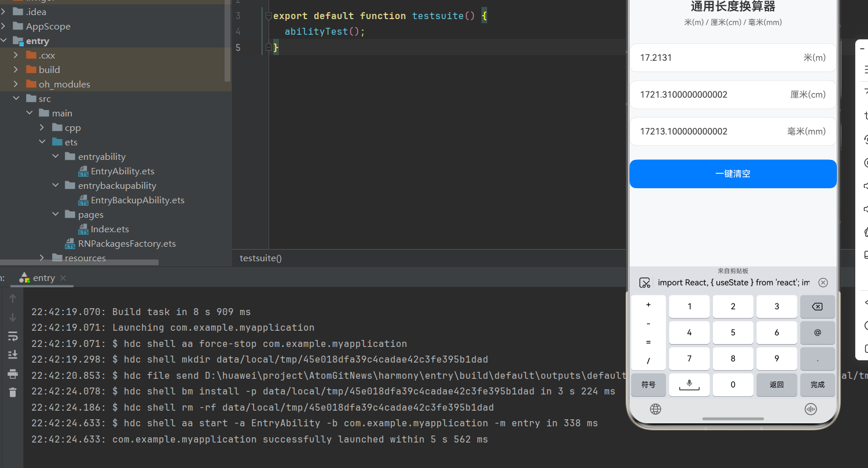Select the entry run tab

42,278
